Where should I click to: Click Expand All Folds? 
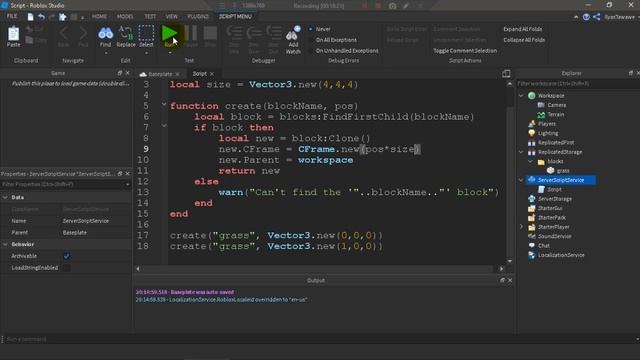point(522,29)
